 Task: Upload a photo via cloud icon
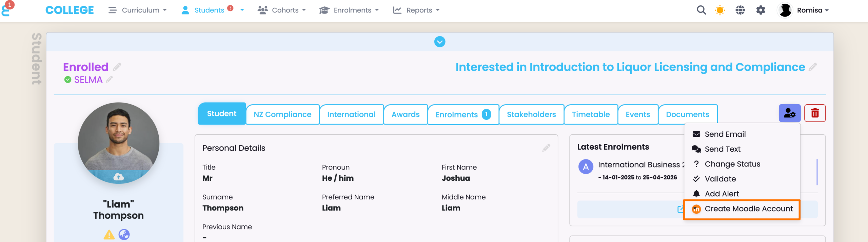(118, 177)
